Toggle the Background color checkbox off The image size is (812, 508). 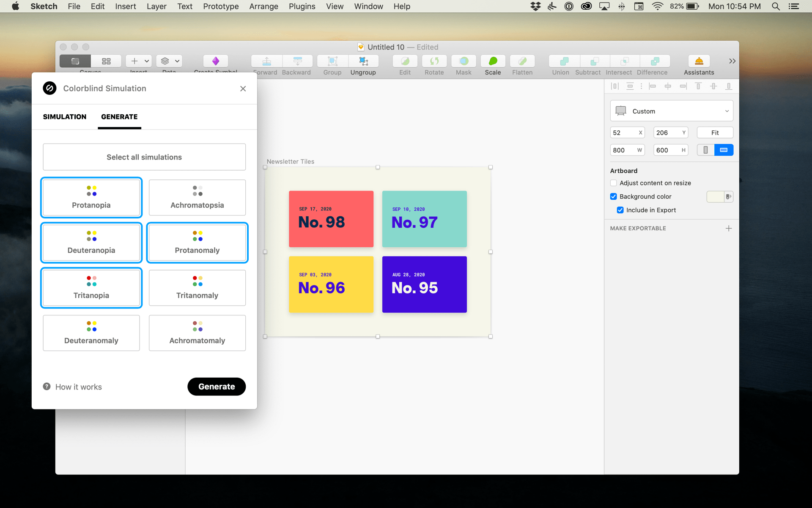point(613,196)
